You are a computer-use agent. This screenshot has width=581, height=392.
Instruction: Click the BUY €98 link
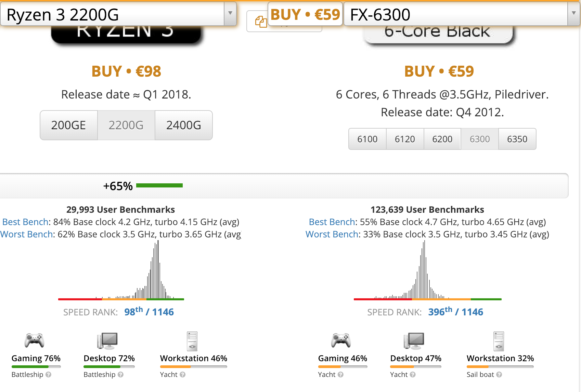click(x=126, y=71)
